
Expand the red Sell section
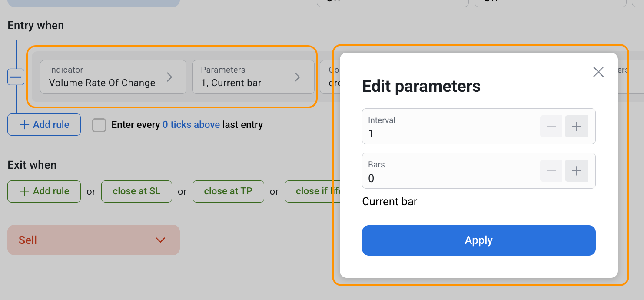click(93, 240)
